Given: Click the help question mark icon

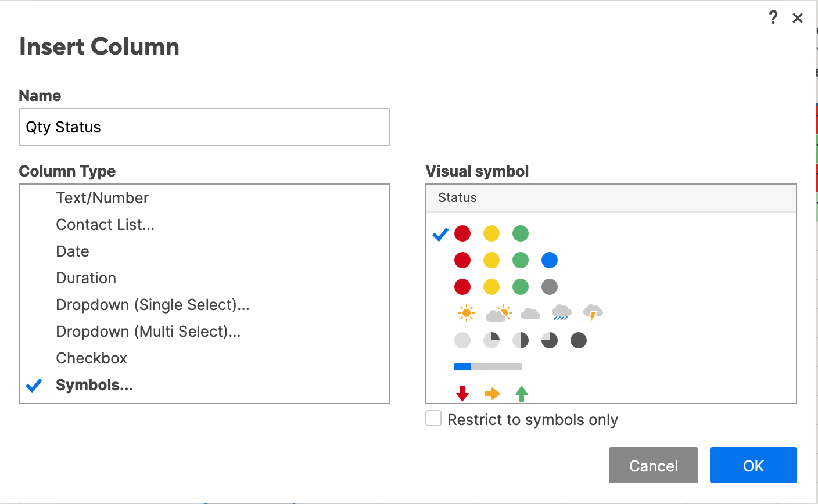Looking at the screenshot, I should click(x=773, y=18).
